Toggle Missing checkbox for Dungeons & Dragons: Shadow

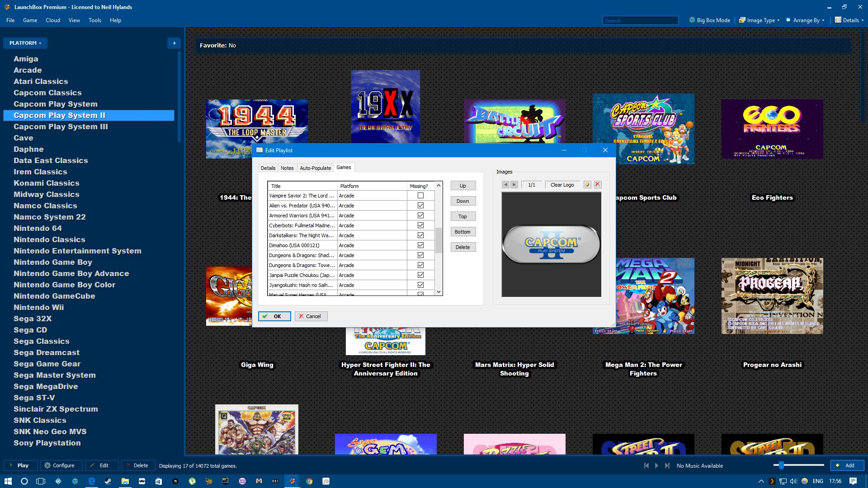point(420,255)
